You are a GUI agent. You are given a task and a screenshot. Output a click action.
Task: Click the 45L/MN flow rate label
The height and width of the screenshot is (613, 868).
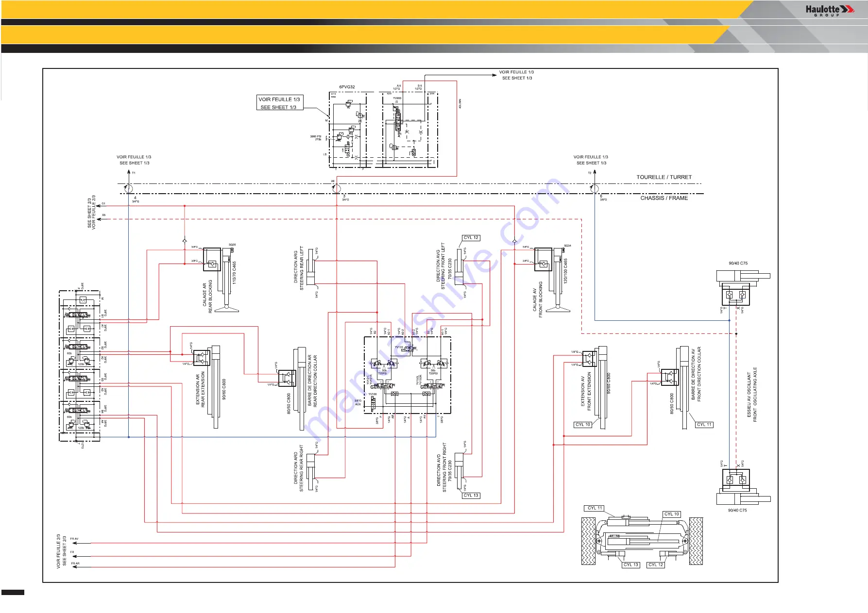460,103
